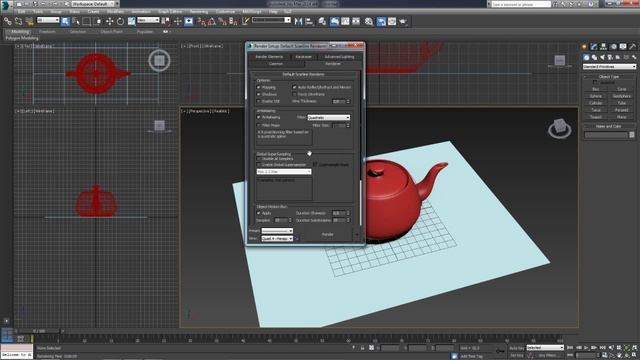
Task: Open the Rendering menu
Action: [199, 12]
